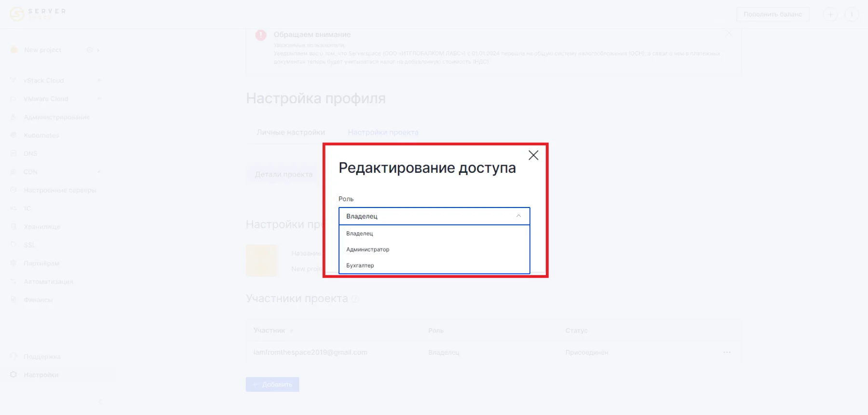This screenshot has height=415, width=868.
Task: Open the Детали проекта section
Action: pyautogui.click(x=284, y=174)
